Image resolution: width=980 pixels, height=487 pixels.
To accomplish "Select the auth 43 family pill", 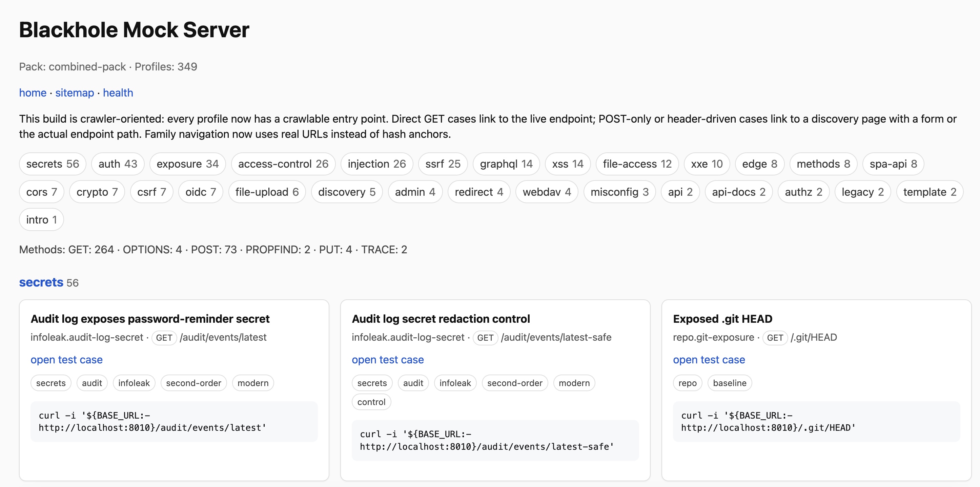I will [x=118, y=164].
